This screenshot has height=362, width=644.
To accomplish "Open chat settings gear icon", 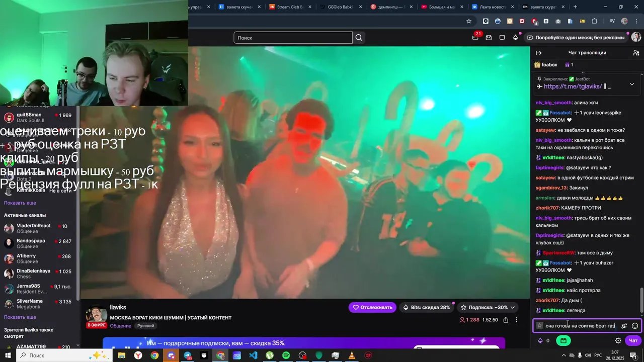I will point(618,340).
